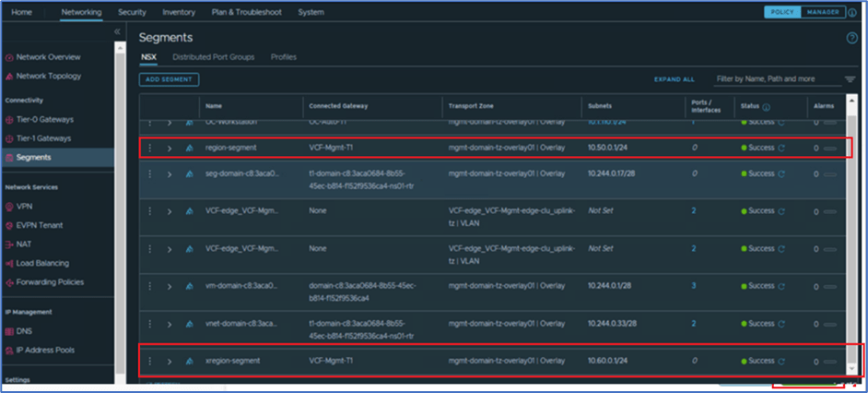Refresh status of xregion-segment row
Viewport: 868px width, 393px height.
[x=781, y=361]
